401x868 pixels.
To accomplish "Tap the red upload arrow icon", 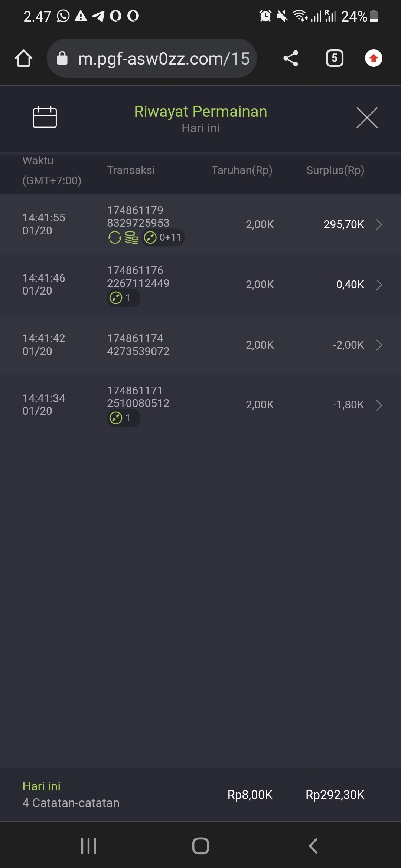I will (374, 58).
